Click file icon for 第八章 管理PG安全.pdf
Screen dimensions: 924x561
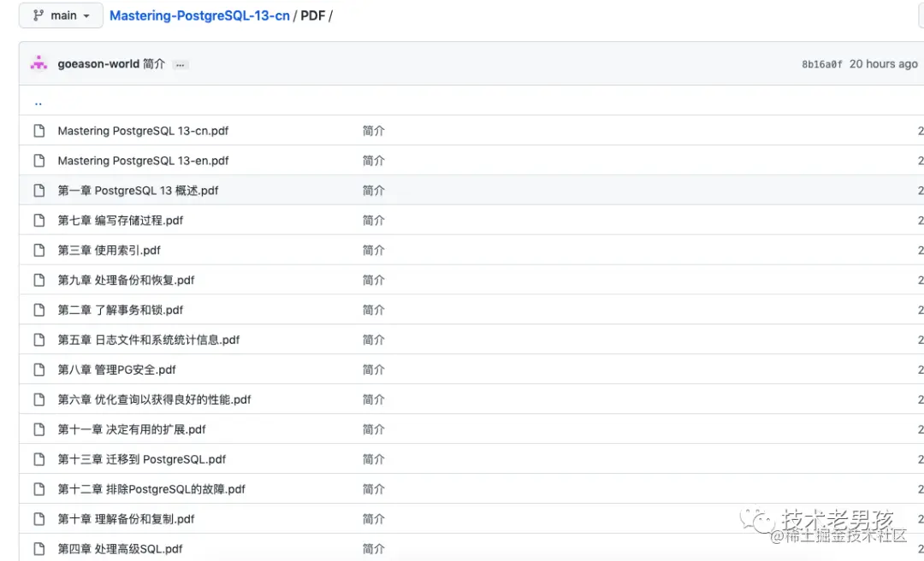[38, 369]
